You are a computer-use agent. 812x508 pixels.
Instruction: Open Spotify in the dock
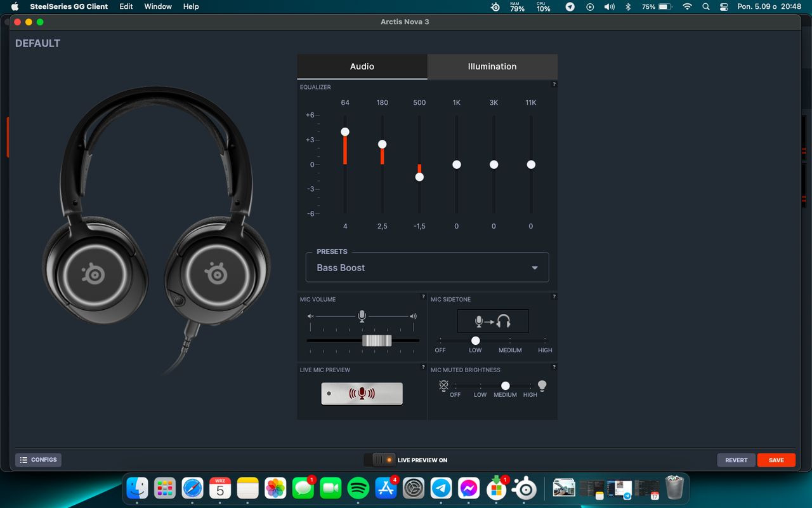point(358,488)
